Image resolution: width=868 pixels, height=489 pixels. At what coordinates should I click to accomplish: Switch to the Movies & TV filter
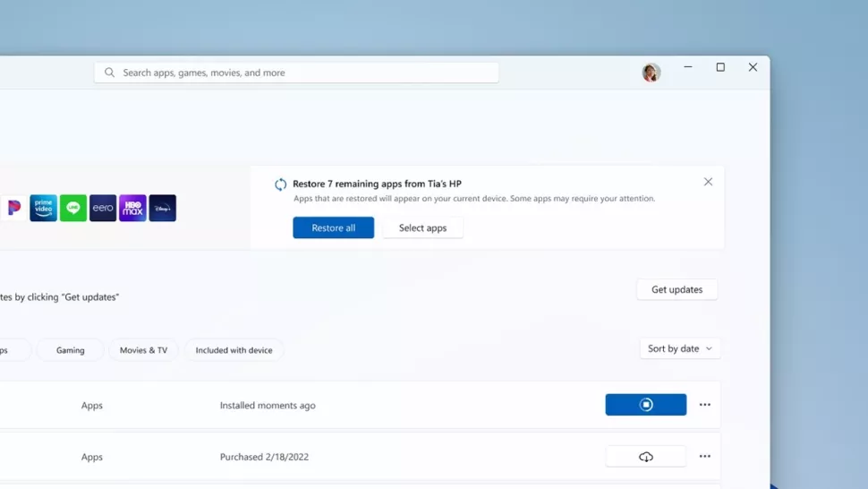(143, 350)
